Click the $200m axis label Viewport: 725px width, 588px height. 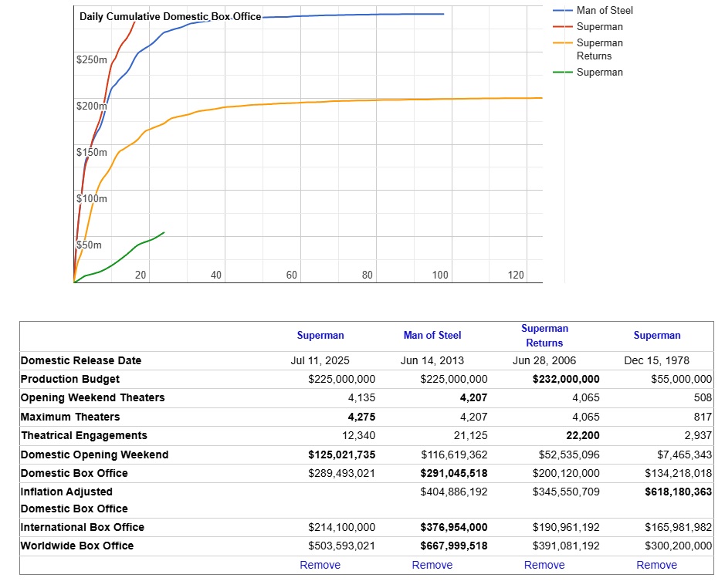pos(92,106)
